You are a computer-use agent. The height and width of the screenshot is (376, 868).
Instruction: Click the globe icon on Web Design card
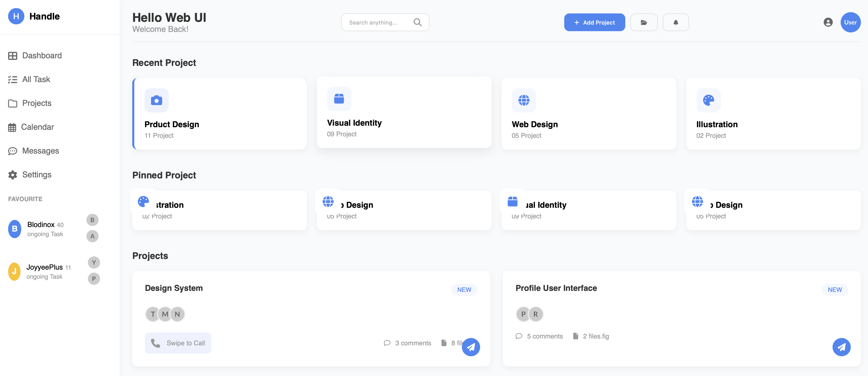tap(524, 100)
